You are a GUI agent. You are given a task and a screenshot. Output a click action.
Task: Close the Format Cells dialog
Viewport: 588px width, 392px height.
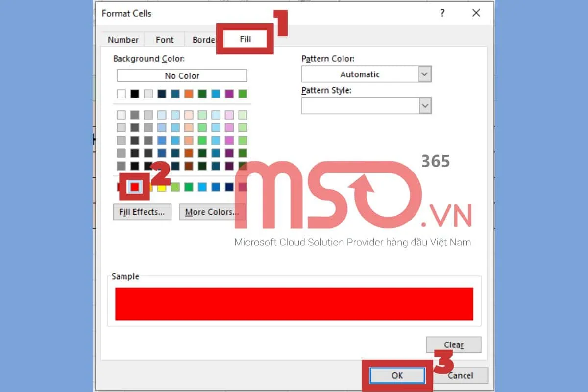pyautogui.click(x=476, y=13)
